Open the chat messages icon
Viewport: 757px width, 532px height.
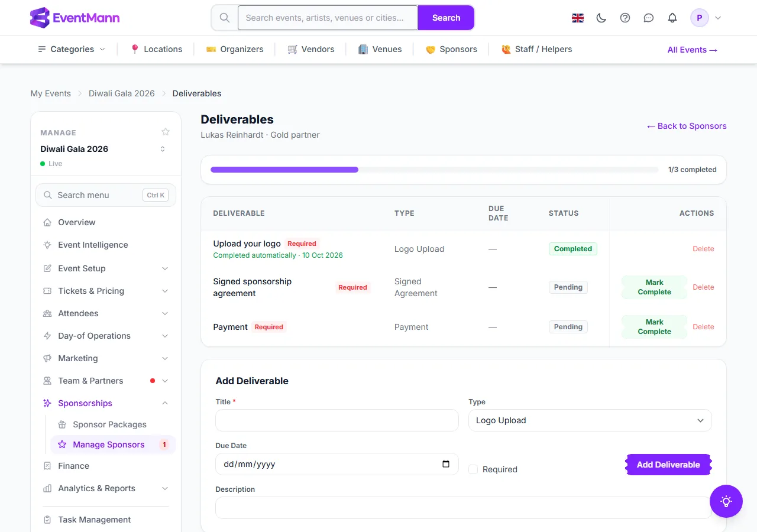pos(649,18)
